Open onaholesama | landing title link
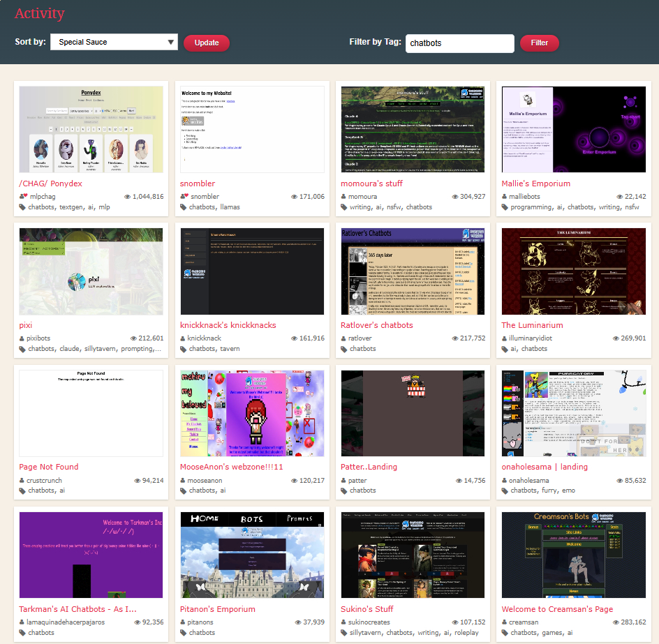This screenshot has height=644, width=659. click(545, 467)
